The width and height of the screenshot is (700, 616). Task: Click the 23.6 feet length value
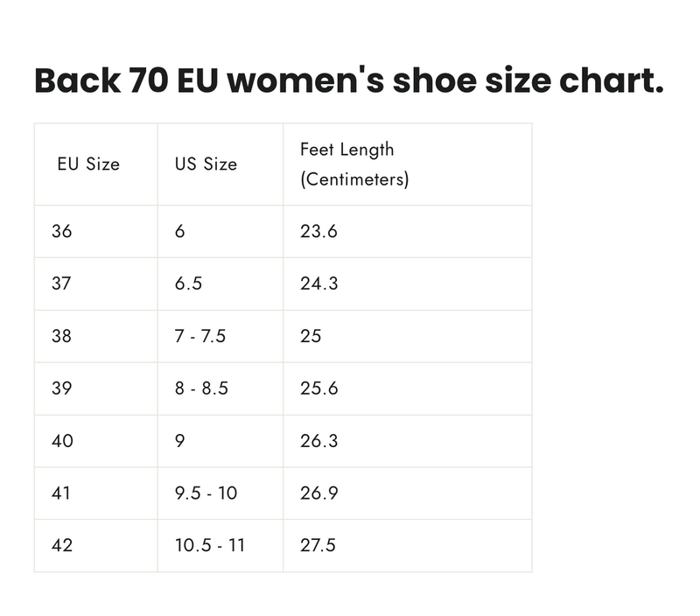click(x=318, y=232)
